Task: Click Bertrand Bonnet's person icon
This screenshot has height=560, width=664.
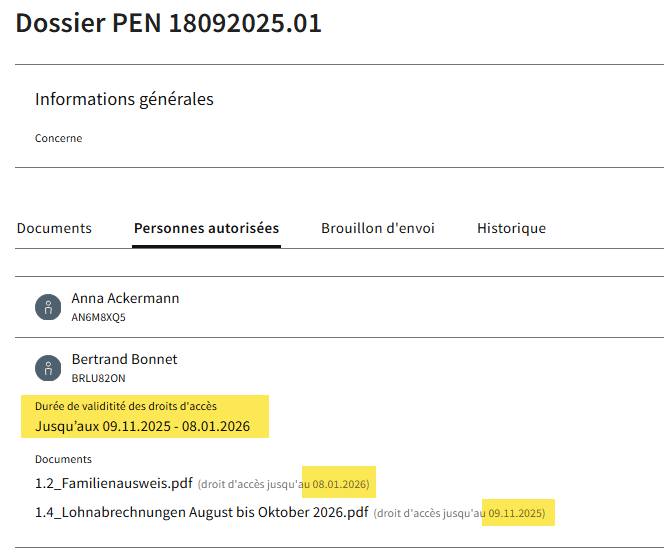Action: tap(48, 367)
